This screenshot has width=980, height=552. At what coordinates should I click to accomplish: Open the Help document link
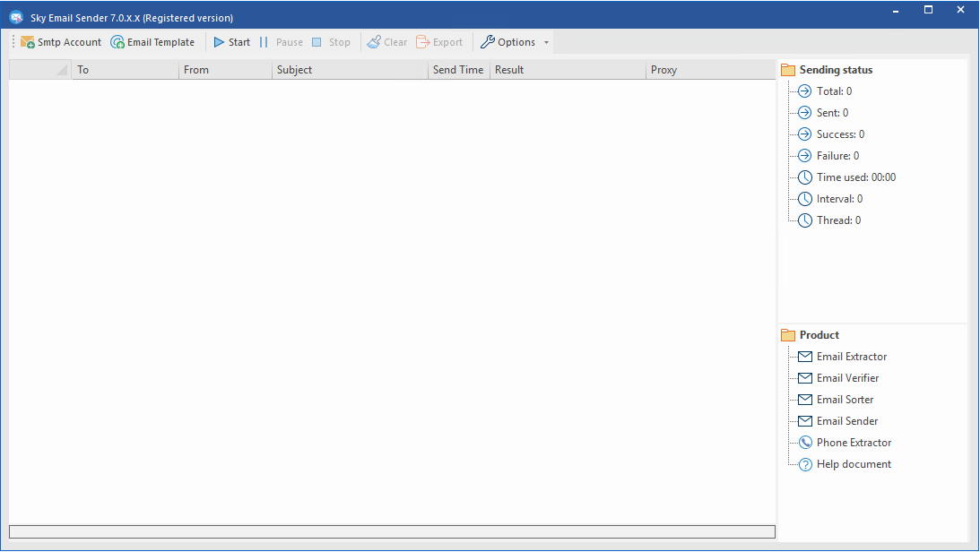[854, 464]
